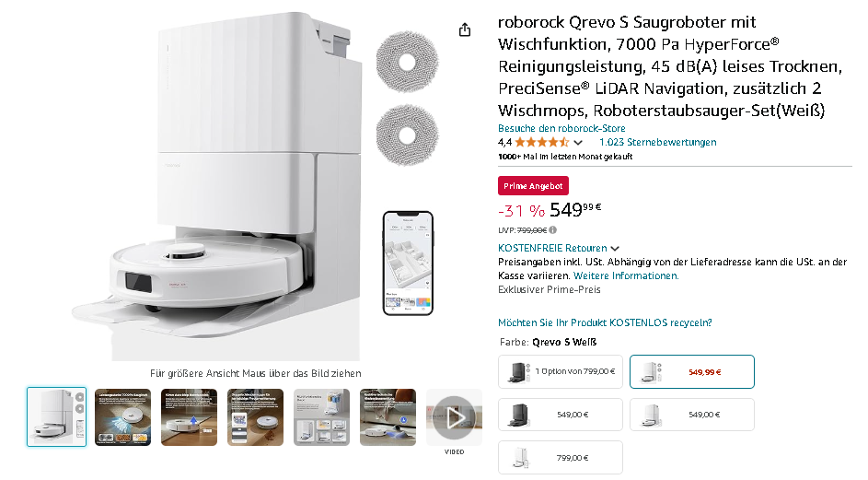This screenshot has width=868, height=480.
Task: Select the '1 Option von 799,00 €' variant
Action: 561,372
